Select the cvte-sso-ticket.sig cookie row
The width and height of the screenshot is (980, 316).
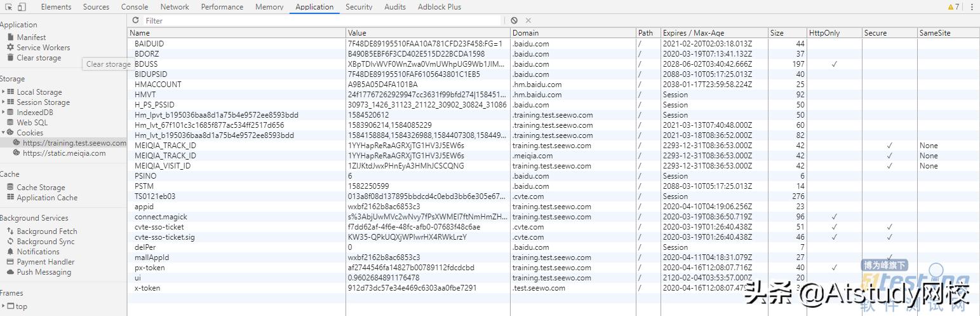pos(553,237)
